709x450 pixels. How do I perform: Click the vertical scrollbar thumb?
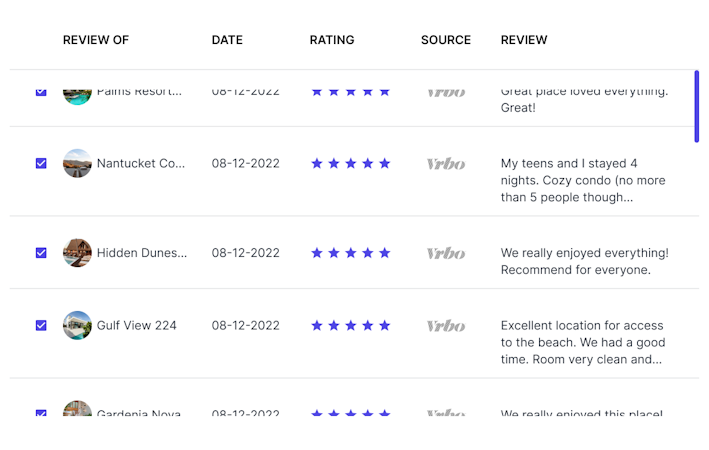pos(696,106)
